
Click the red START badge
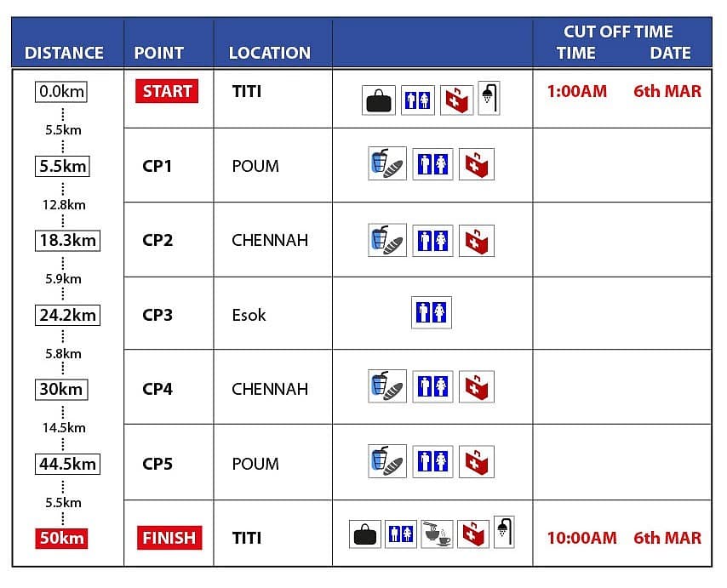[x=167, y=91]
